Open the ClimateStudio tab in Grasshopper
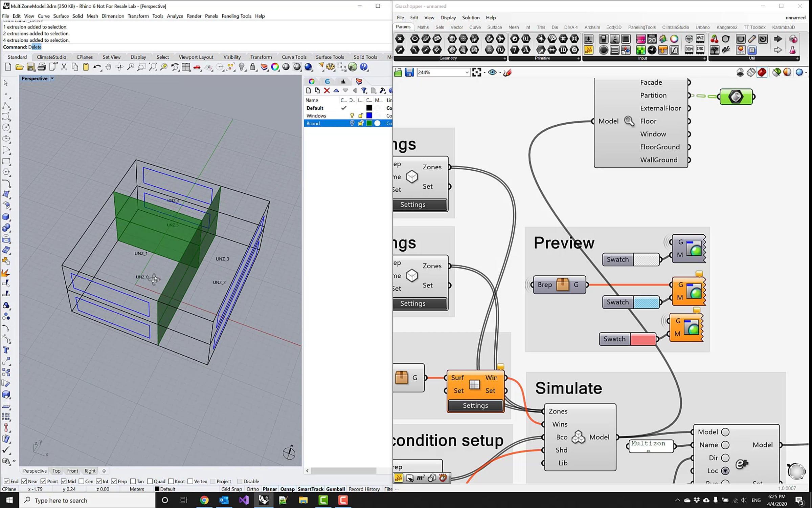The image size is (812, 508). pos(675,27)
